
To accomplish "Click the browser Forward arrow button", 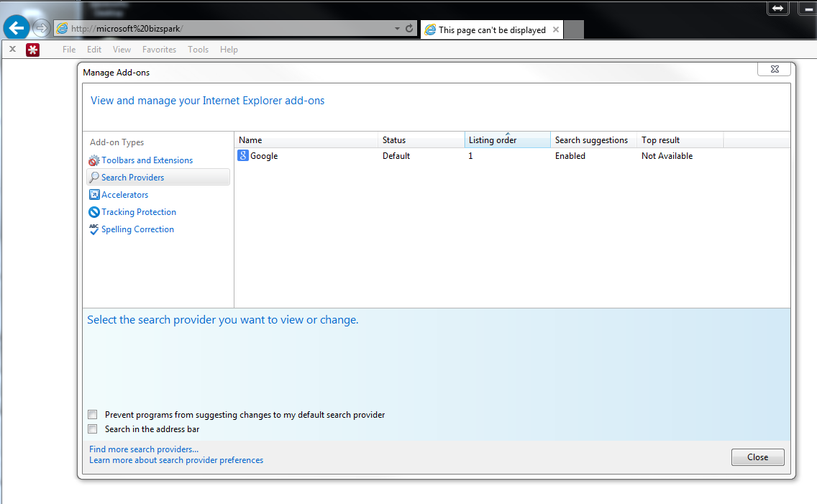I will (x=41, y=27).
